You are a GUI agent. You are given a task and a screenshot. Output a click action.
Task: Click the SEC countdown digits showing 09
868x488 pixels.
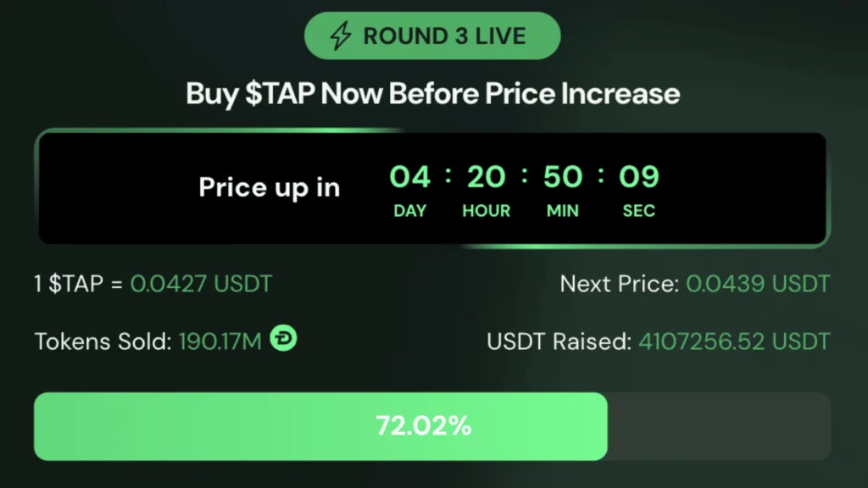coord(638,176)
